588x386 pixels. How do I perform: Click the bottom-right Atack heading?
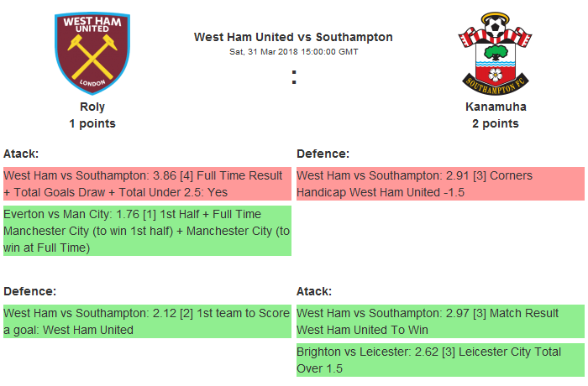click(314, 291)
